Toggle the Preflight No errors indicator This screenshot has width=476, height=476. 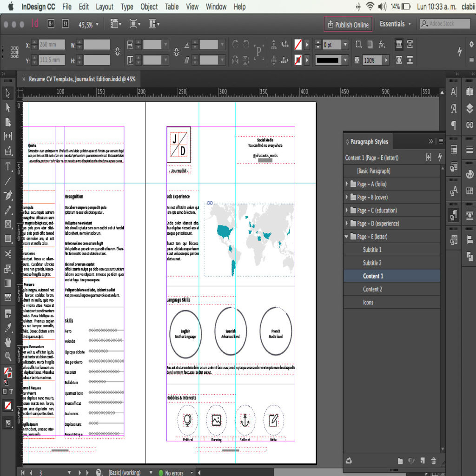tap(171, 472)
